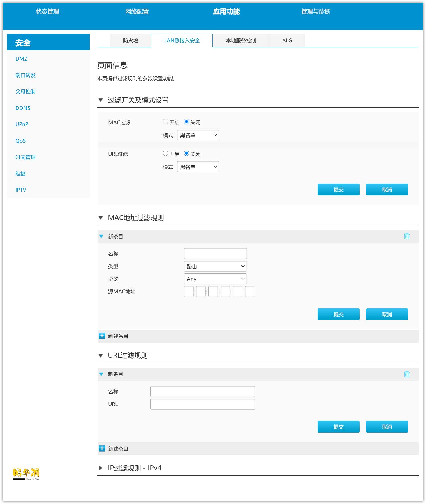Image resolution: width=426 pixels, height=504 pixels.
Task: Open 类型 dropdown showing 路由
Action: point(215,266)
